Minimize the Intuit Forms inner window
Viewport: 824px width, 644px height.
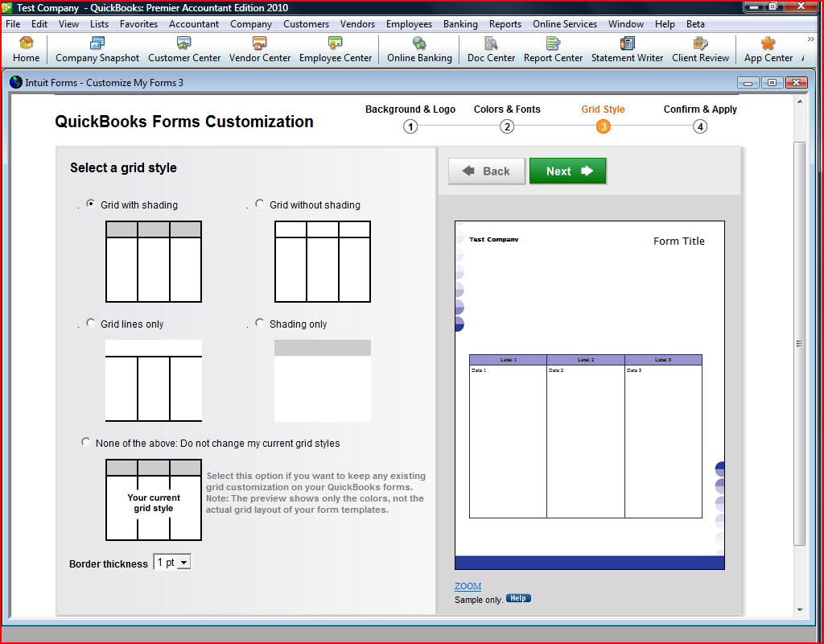coord(748,83)
